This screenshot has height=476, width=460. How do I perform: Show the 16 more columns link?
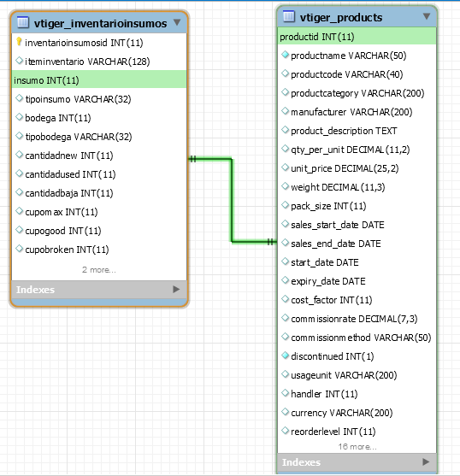click(357, 447)
